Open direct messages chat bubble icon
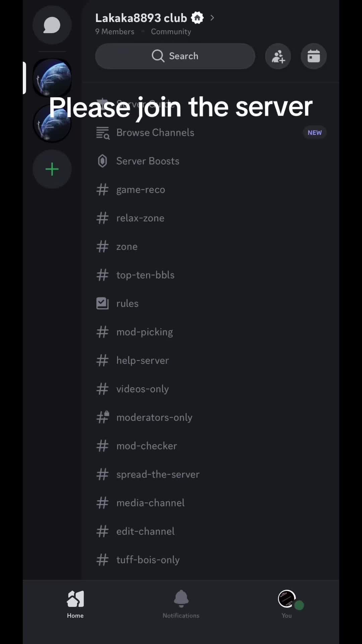 [x=52, y=25]
